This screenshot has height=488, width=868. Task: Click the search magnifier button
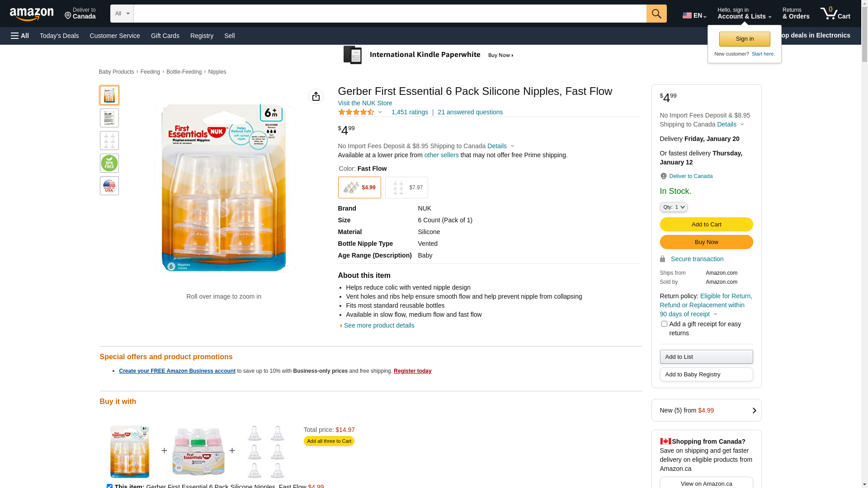click(656, 14)
